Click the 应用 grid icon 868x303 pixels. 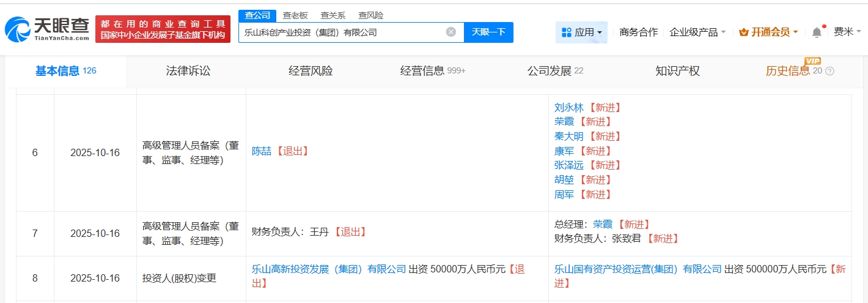point(566,32)
